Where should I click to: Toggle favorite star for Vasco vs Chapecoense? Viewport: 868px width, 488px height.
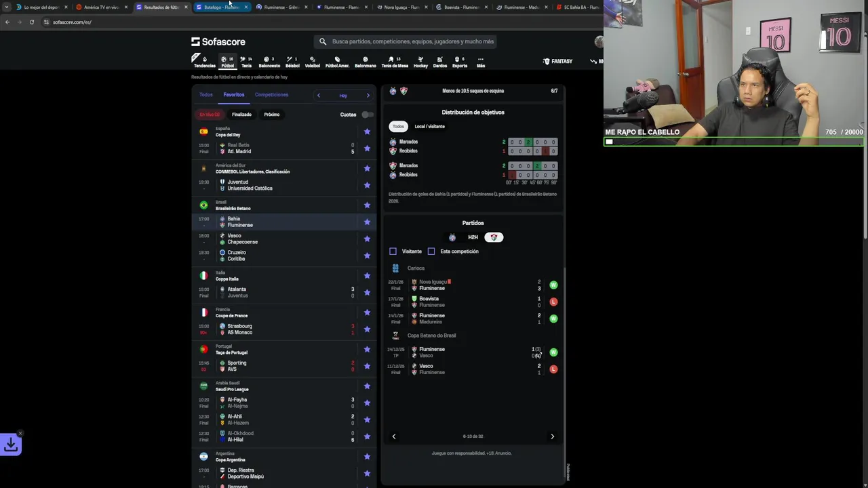coord(367,239)
